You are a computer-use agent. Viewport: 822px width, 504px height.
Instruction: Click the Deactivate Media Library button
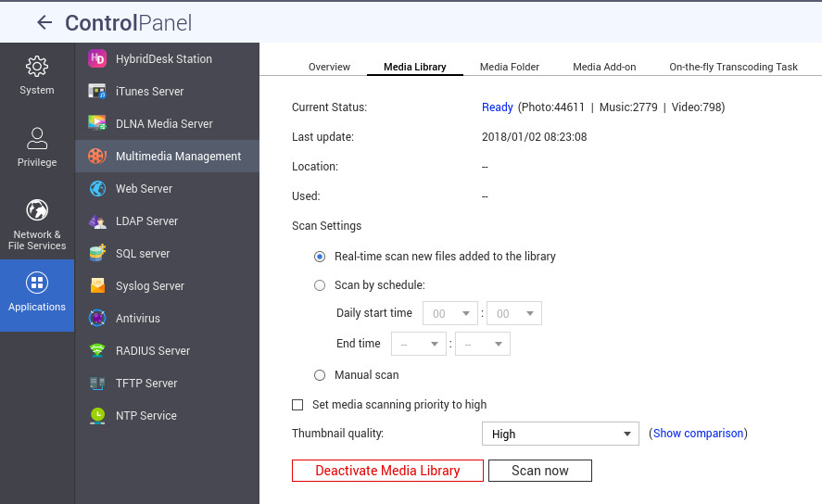387,471
